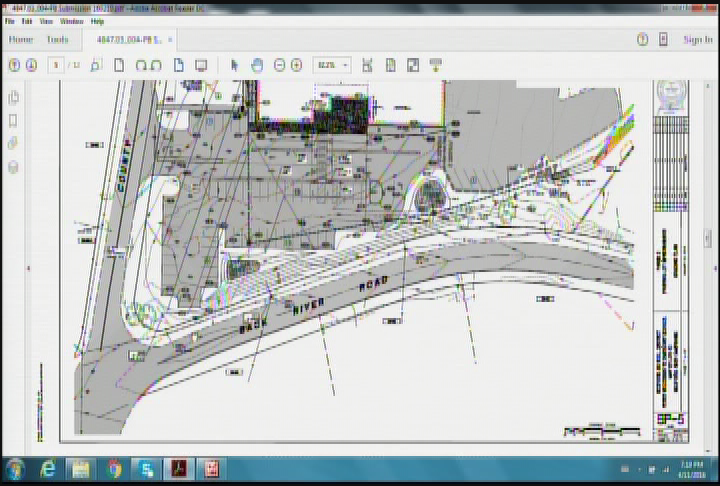Click the Sign In link
720x486 pixels.
[x=698, y=40]
